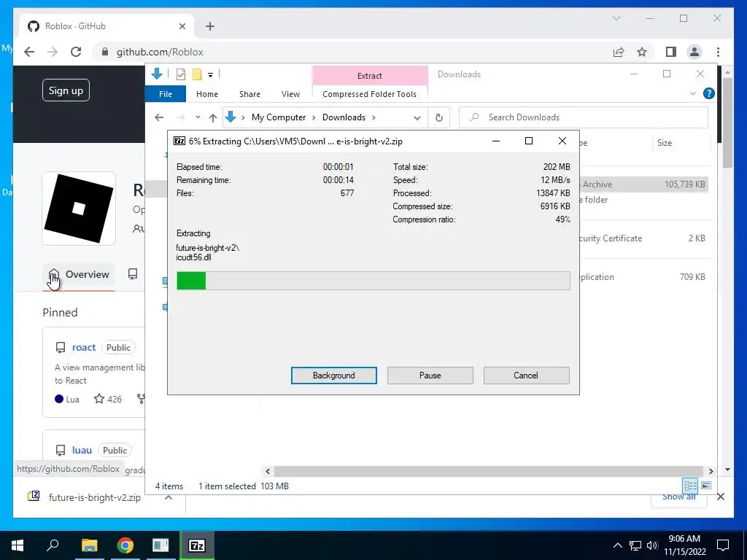Screen dimensions: 747x560
Task: Open View ribbon tab
Action: click(290, 94)
